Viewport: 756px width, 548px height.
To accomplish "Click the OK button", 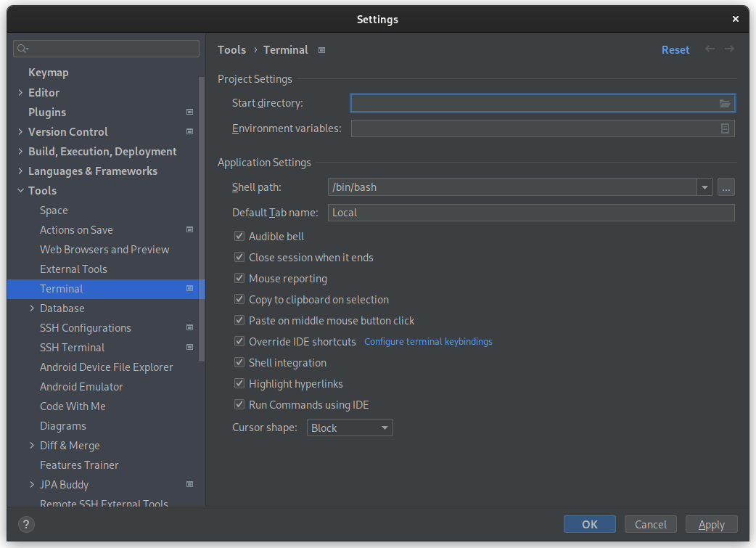I will click(x=590, y=524).
